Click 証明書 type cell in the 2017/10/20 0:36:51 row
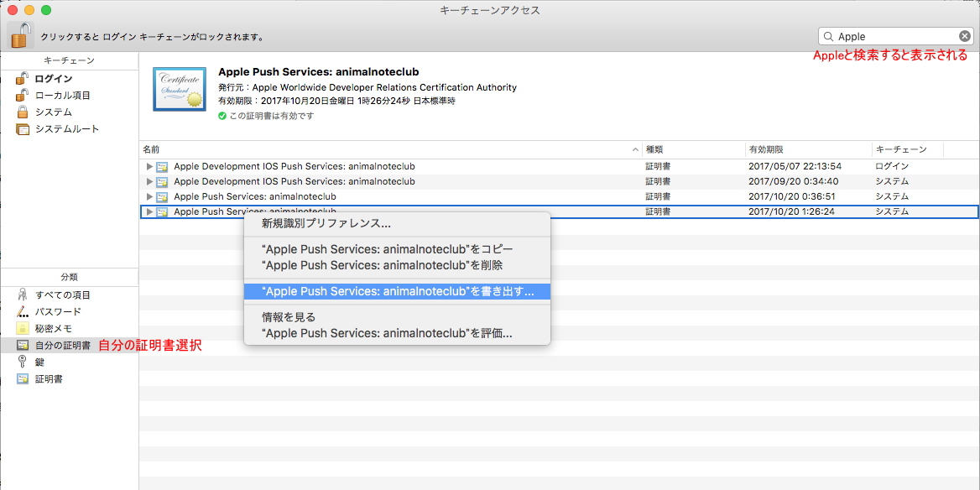The image size is (980, 490). tap(658, 197)
